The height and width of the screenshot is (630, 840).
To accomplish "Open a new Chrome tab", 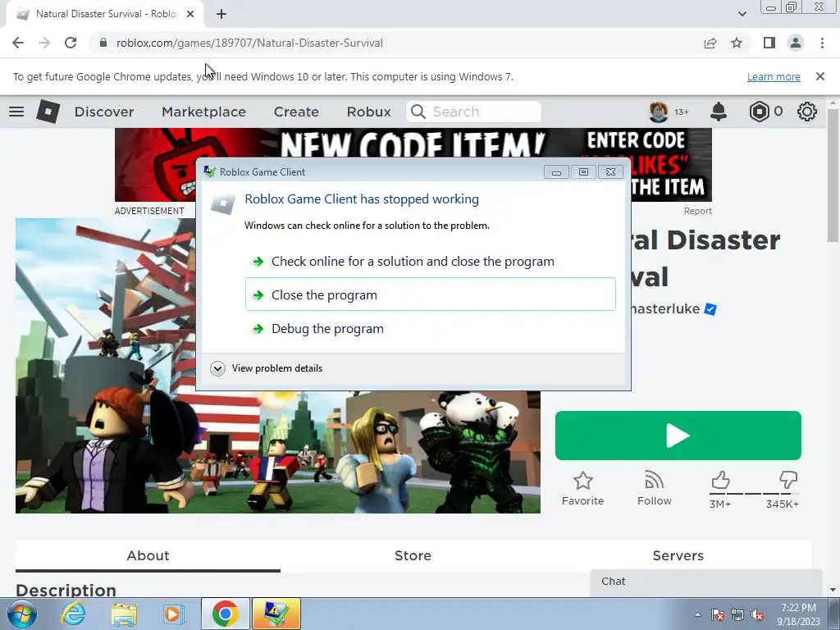I will (221, 14).
